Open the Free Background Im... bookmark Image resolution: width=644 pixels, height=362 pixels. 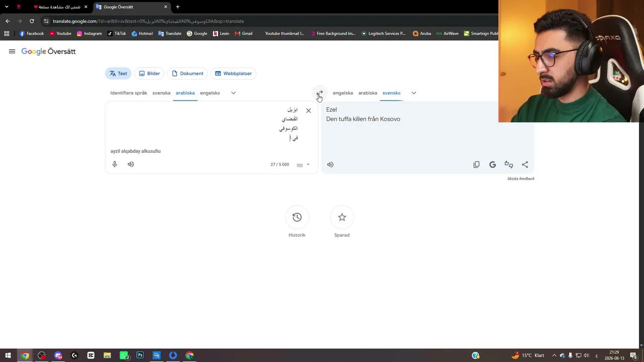point(333,34)
